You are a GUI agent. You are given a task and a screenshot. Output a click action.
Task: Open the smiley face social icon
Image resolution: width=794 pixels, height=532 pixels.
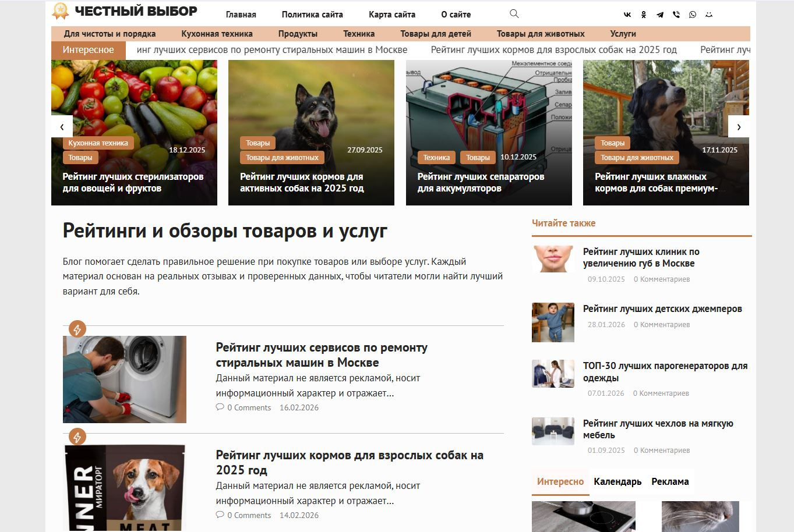coord(709,15)
